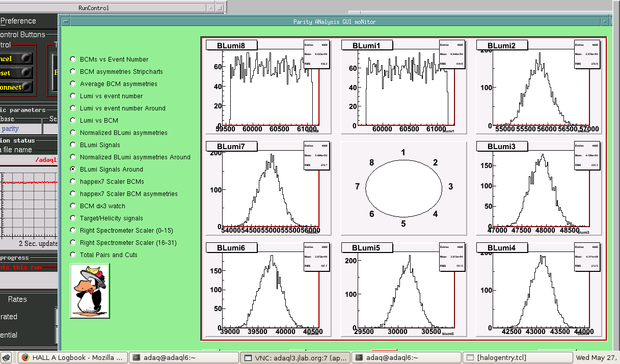Click the statistics box of BLumi5 histogram
620x364 pixels.
(452, 257)
